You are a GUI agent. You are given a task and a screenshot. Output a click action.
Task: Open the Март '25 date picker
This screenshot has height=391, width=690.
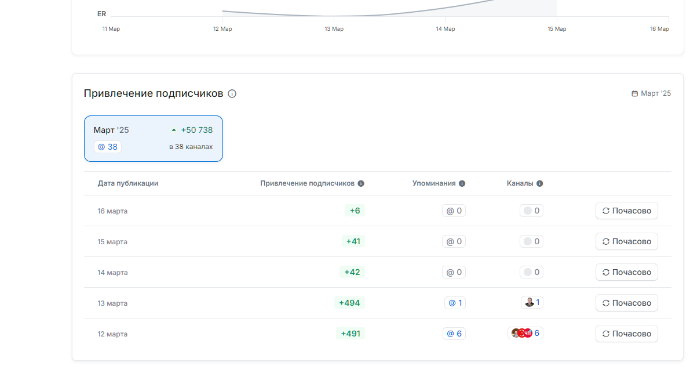click(651, 93)
